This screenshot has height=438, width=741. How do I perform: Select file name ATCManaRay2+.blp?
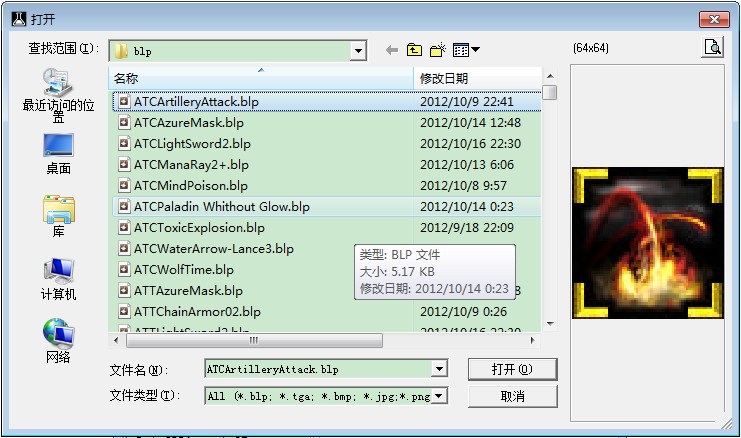coord(191,165)
